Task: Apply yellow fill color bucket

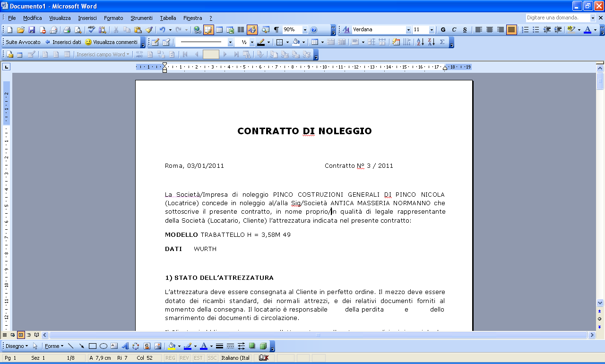Action: [172, 346]
